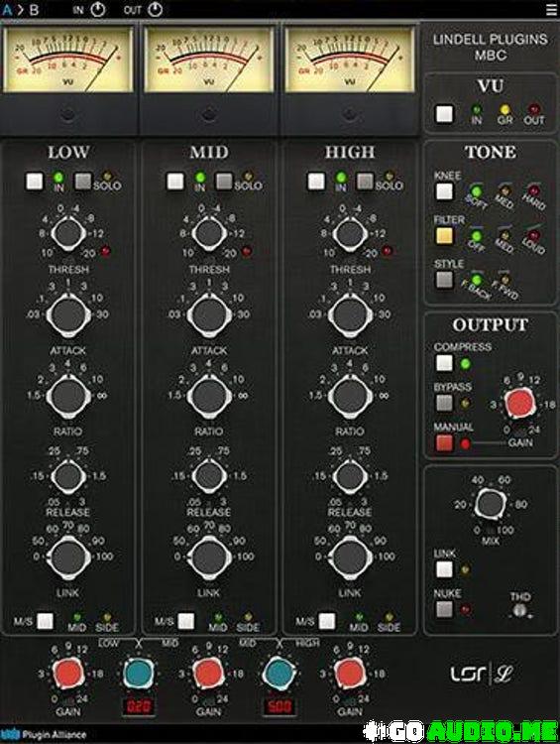Toggle the LINK button below MIX
Image resolution: width=560 pixels, height=744 pixels.
click(444, 569)
